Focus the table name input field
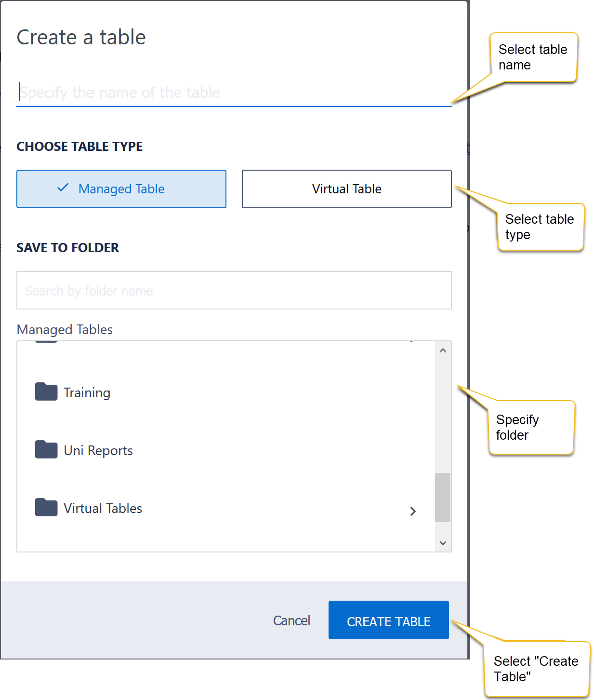The width and height of the screenshot is (594, 700). pos(234,93)
